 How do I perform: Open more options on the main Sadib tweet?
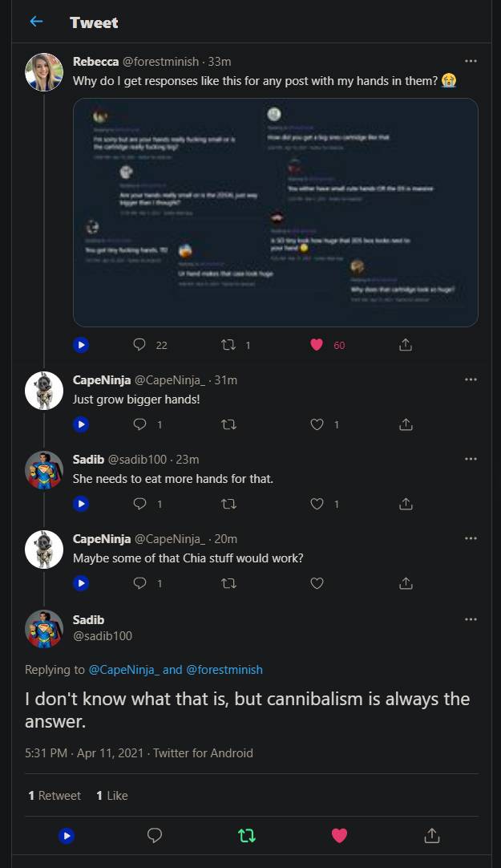[x=471, y=619]
